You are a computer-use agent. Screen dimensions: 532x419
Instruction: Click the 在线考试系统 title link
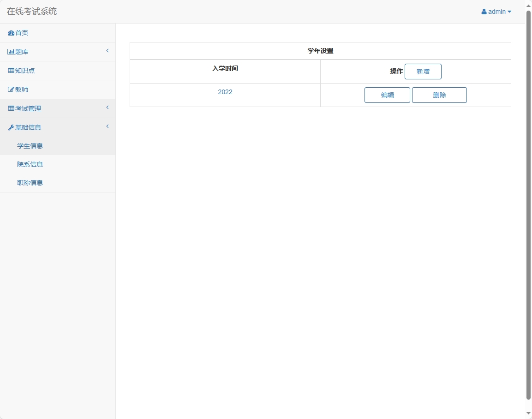coord(32,12)
